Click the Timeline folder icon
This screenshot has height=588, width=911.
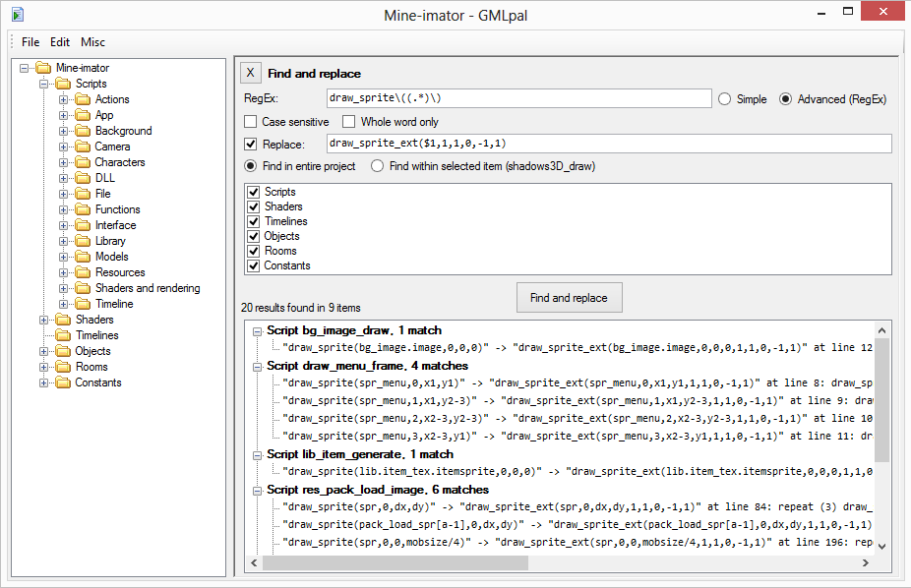(x=83, y=304)
